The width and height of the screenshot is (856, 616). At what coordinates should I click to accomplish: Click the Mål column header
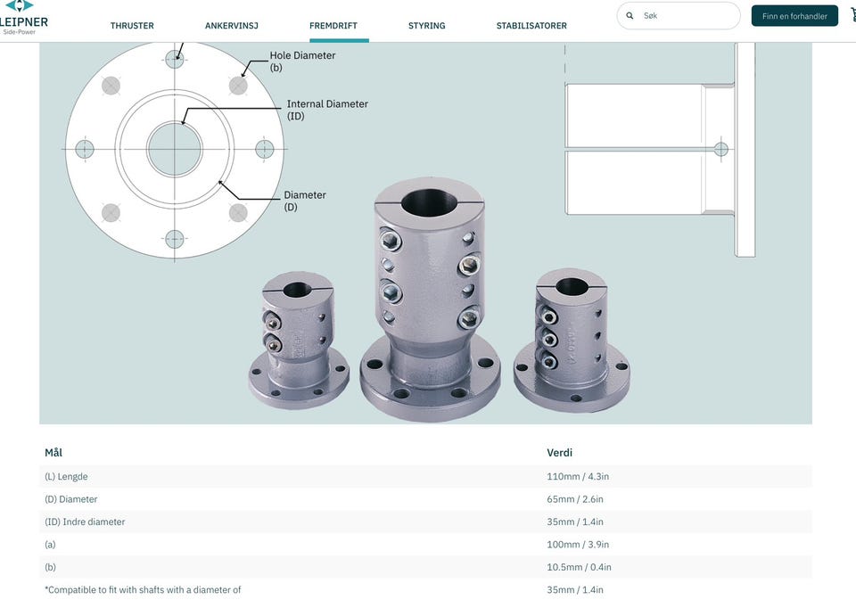(53, 453)
